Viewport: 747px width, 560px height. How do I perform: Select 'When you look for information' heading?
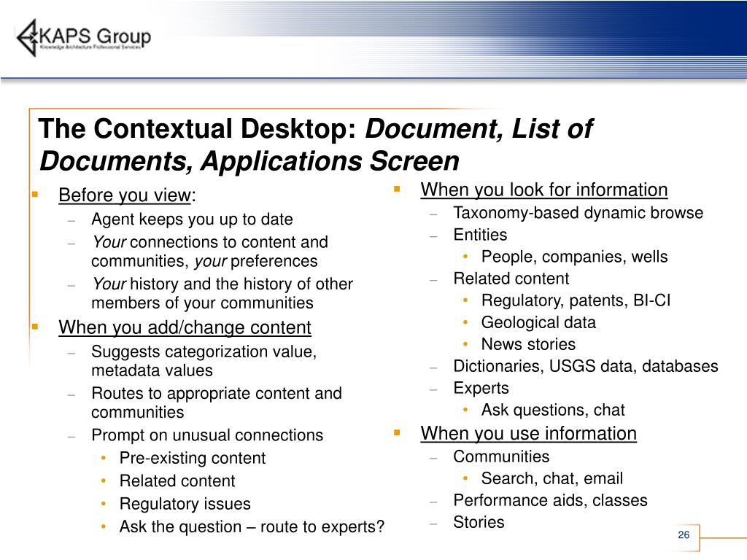544,190
